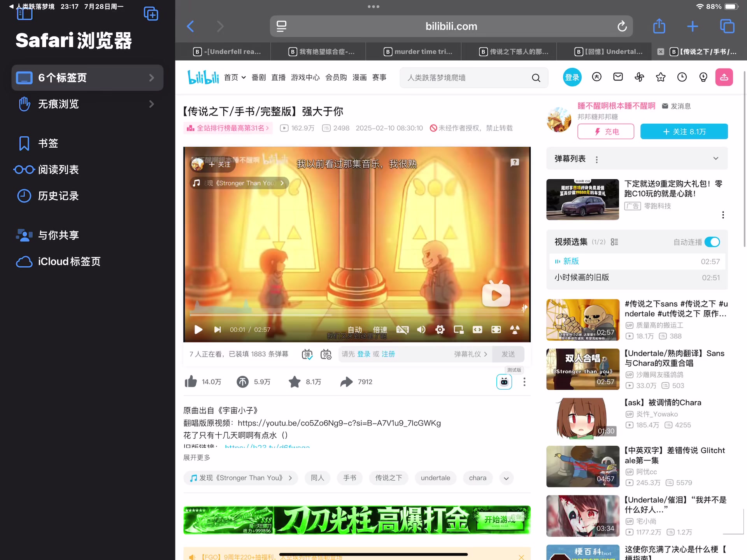Toggle the AI assistant icon below video
This screenshot has height=560, width=747.
[504, 381]
